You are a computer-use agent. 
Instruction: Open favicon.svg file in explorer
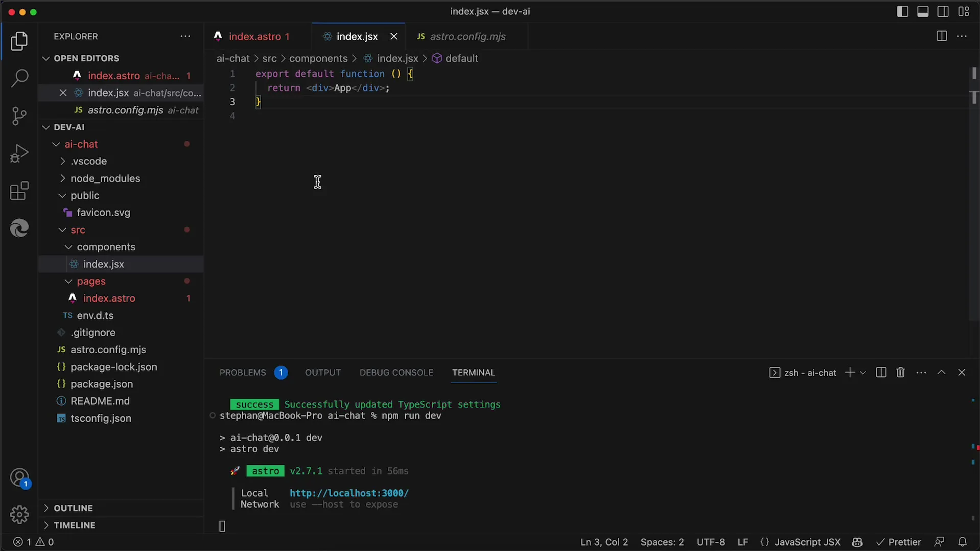(x=103, y=213)
